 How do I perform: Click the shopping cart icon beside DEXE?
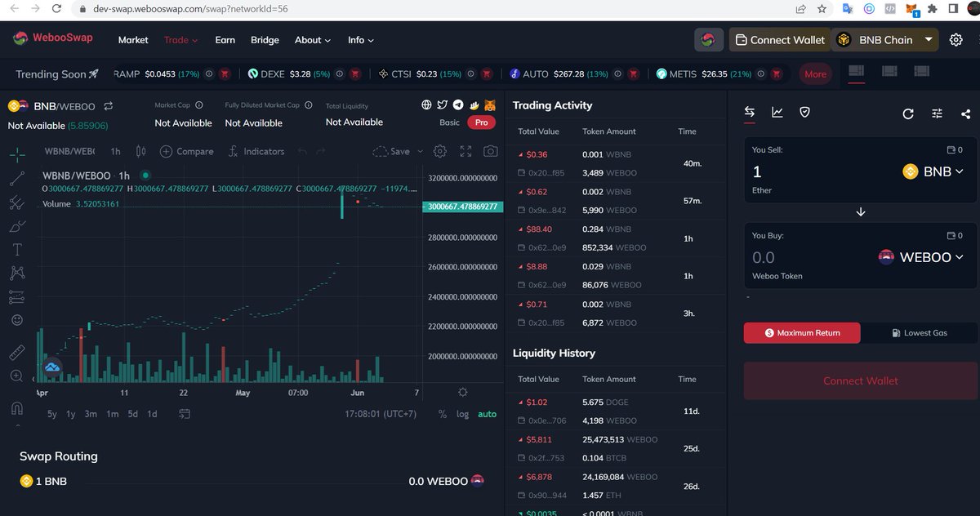354,73
